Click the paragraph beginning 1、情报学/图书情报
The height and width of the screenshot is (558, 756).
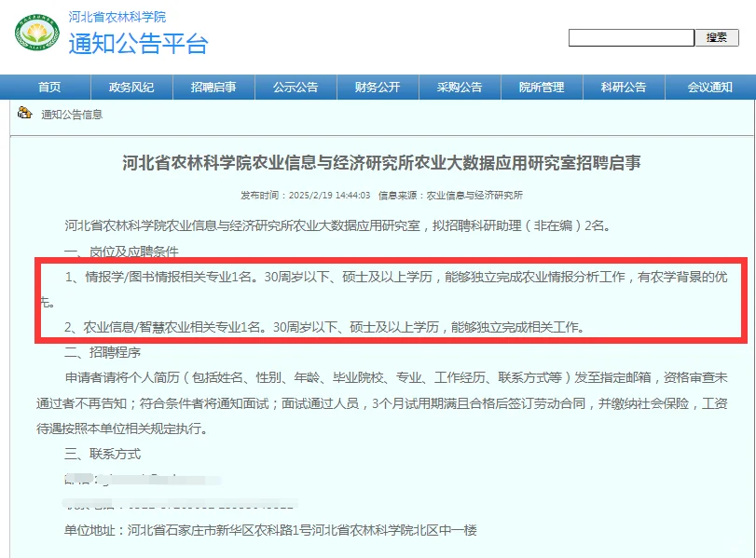[x=384, y=289]
